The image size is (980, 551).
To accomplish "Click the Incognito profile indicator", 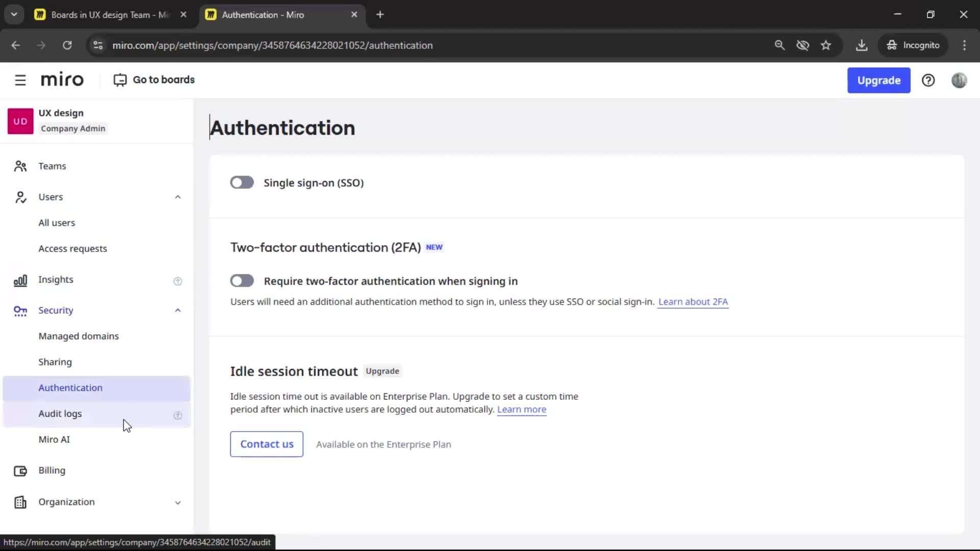I will coord(913,45).
